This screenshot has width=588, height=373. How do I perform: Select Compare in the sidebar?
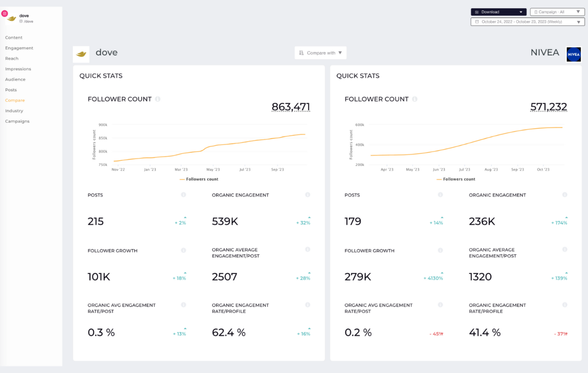click(15, 100)
